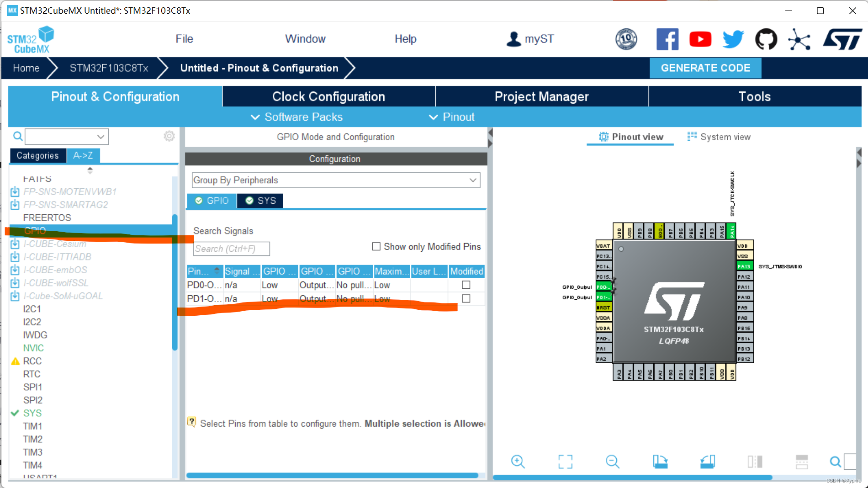
Task: Click the STM32F103C8Tx breadcrumb
Action: [x=109, y=68]
